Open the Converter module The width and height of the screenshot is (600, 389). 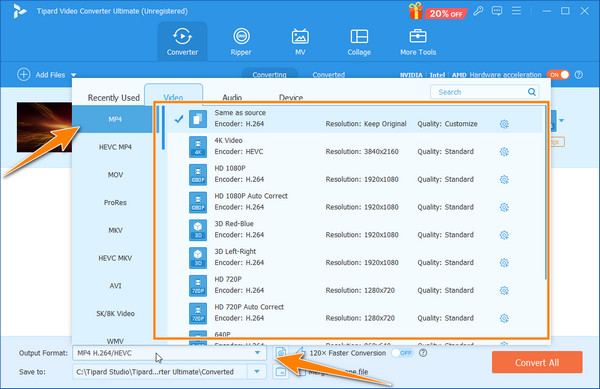point(182,42)
